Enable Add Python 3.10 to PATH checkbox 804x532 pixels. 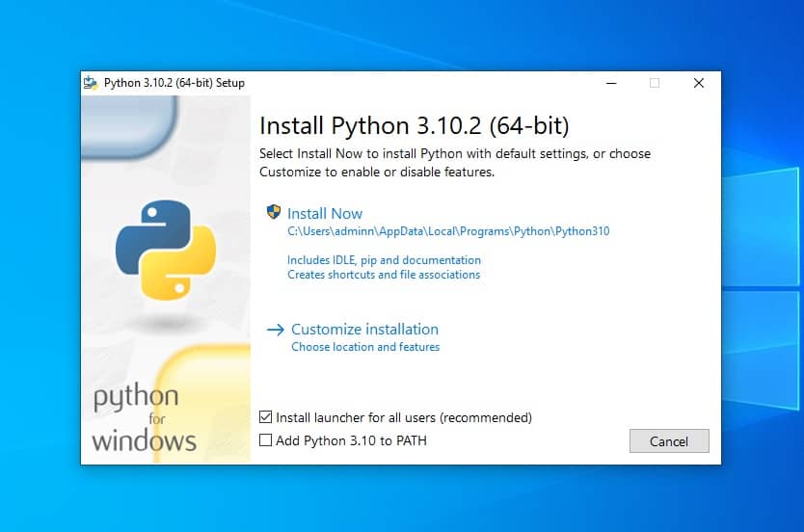266,440
